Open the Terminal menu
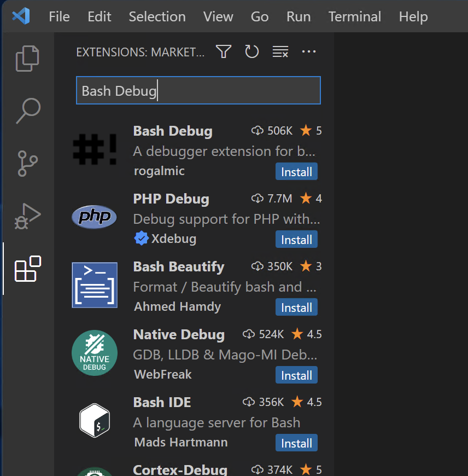The image size is (468, 476). (x=354, y=16)
